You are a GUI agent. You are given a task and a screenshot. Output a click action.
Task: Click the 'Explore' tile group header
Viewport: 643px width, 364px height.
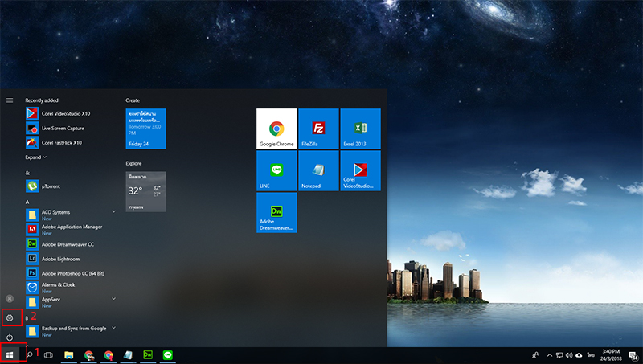[133, 164]
